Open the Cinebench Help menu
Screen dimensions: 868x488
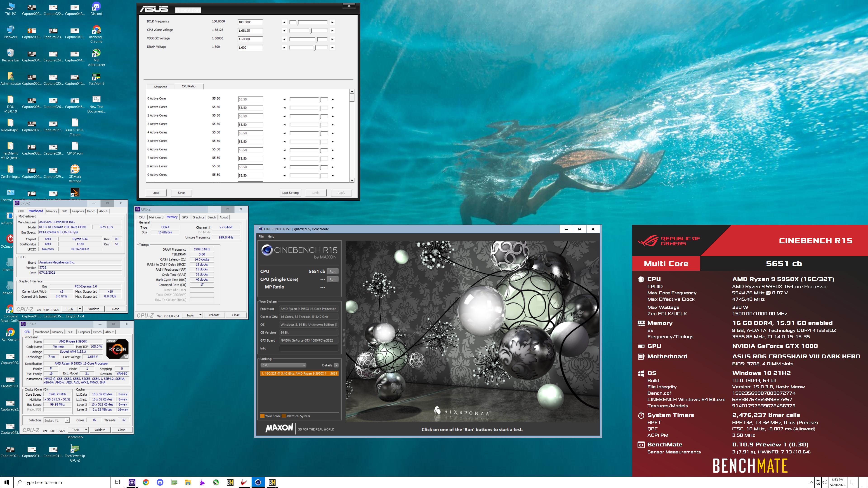(x=271, y=236)
